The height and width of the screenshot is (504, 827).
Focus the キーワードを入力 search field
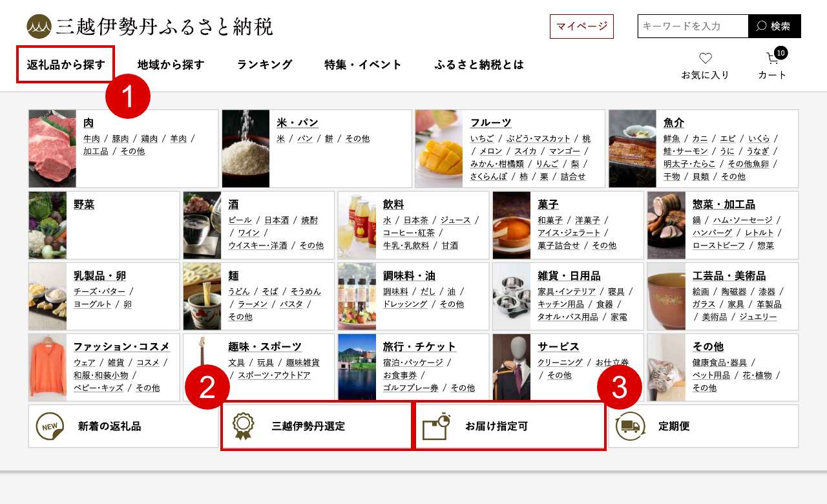693,26
